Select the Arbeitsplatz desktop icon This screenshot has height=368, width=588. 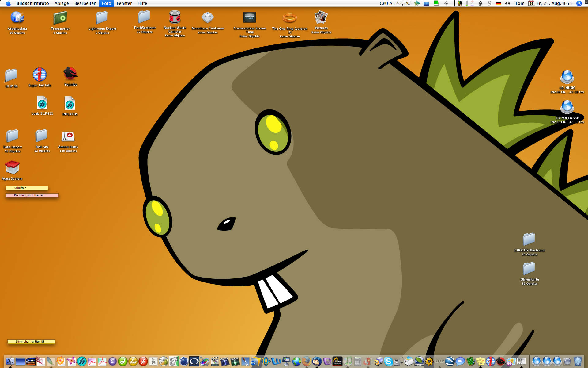[x=17, y=18]
